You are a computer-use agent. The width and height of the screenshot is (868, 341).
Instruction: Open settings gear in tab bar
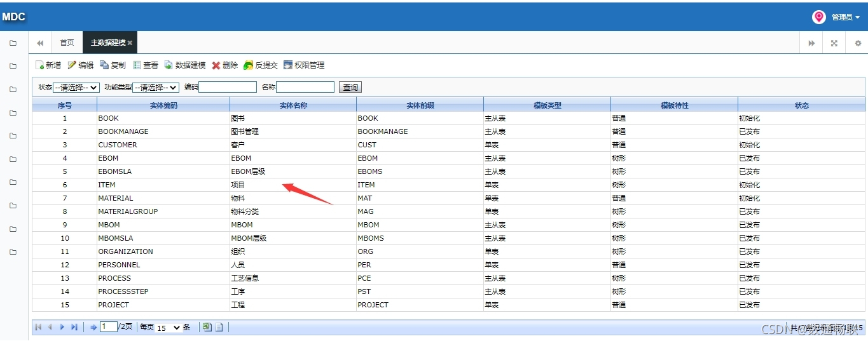click(x=858, y=43)
